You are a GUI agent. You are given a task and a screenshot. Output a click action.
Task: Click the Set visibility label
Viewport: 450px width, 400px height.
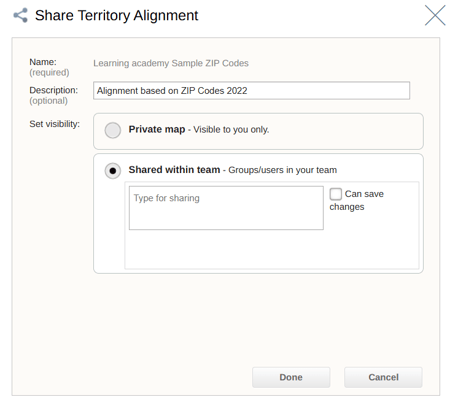[54, 124]
